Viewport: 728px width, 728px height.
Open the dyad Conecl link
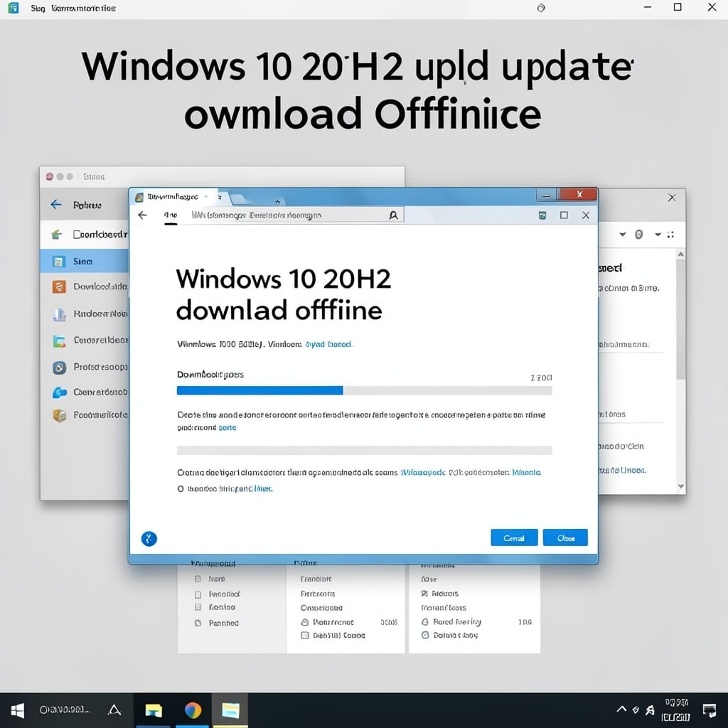coord(328,345)
